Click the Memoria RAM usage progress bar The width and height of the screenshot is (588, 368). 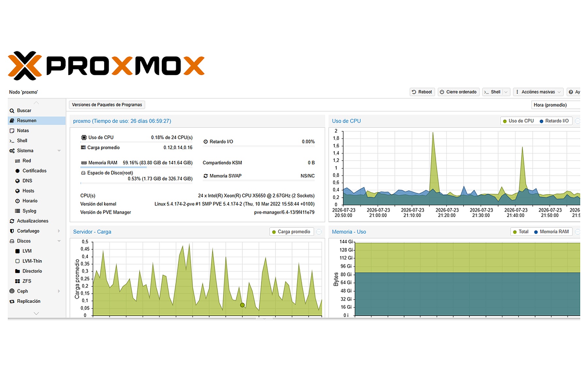(137, 167)
